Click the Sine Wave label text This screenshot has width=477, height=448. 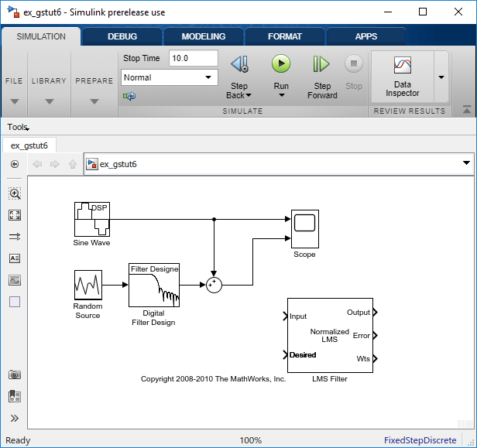tap(91, 242)
